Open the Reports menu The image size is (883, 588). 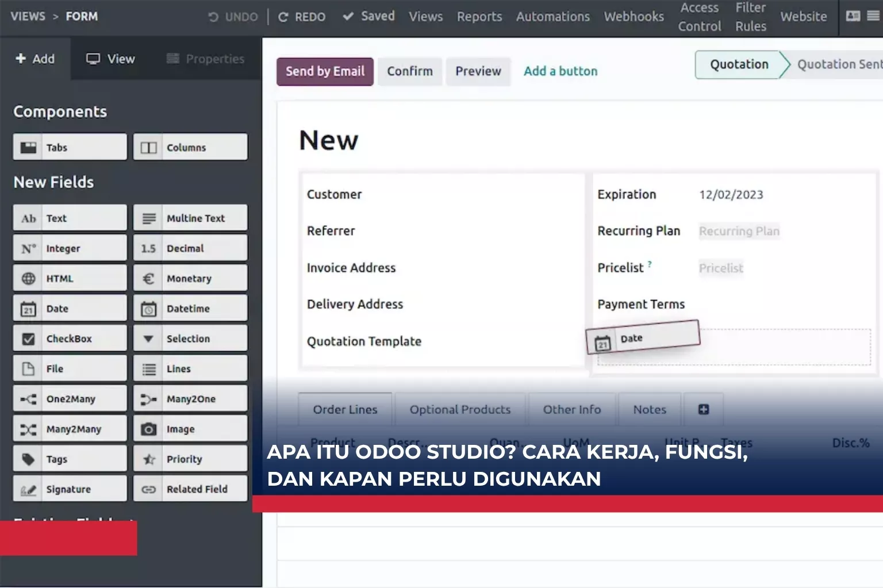tap(479, 17)
